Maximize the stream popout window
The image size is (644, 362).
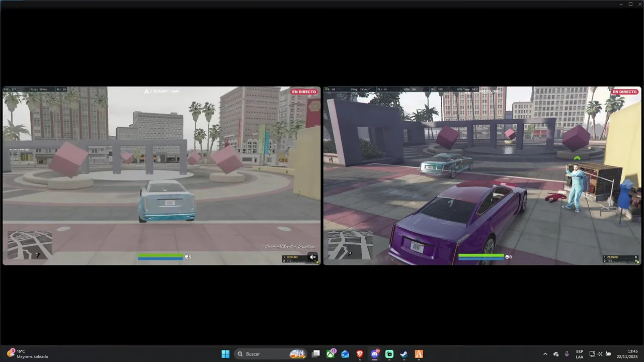pos(630,4)
